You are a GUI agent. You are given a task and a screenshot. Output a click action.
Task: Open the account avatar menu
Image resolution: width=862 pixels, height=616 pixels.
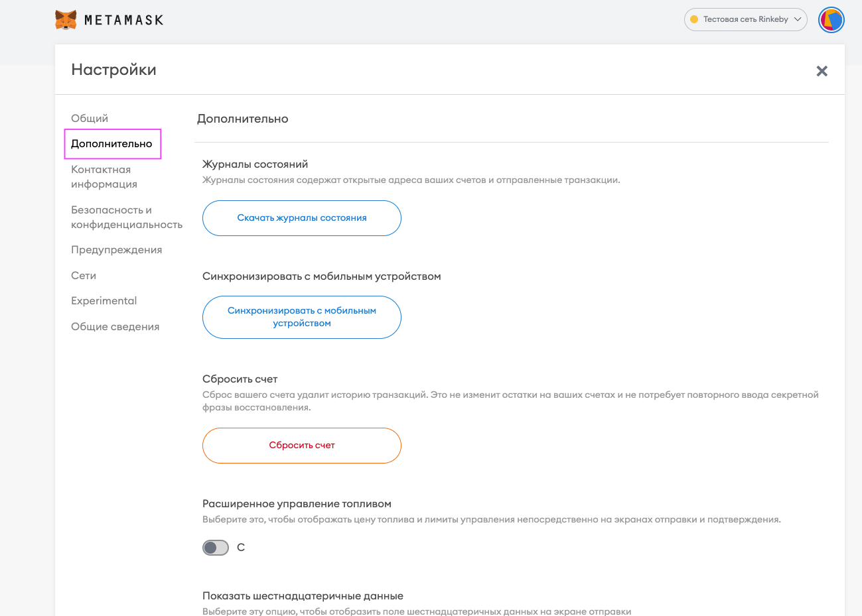click(x=831, y=20)
